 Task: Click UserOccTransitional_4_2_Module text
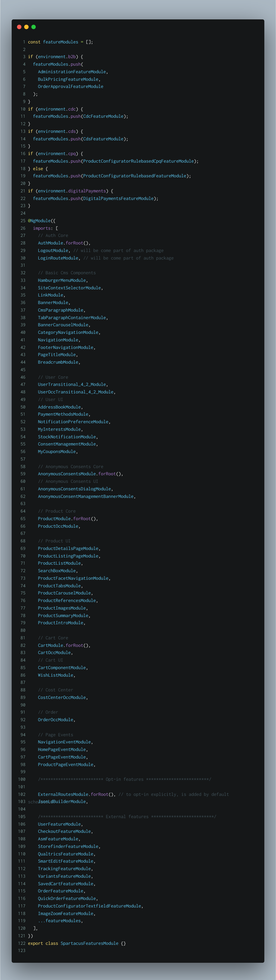click(76, 392)
